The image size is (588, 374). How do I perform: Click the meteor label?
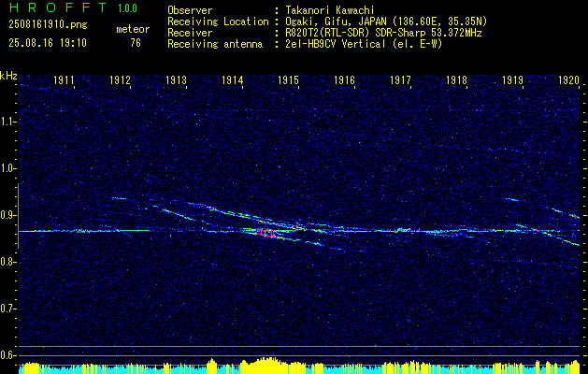click(x=133, y=29)
